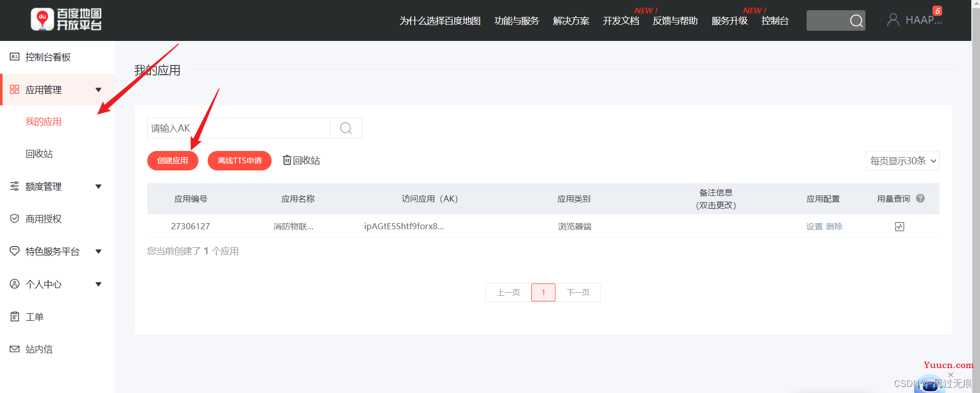This screenshot has width=980, height=393.
Task: Click the 创建应用 button
Action: pyautogui.click(x=172, y=161)
